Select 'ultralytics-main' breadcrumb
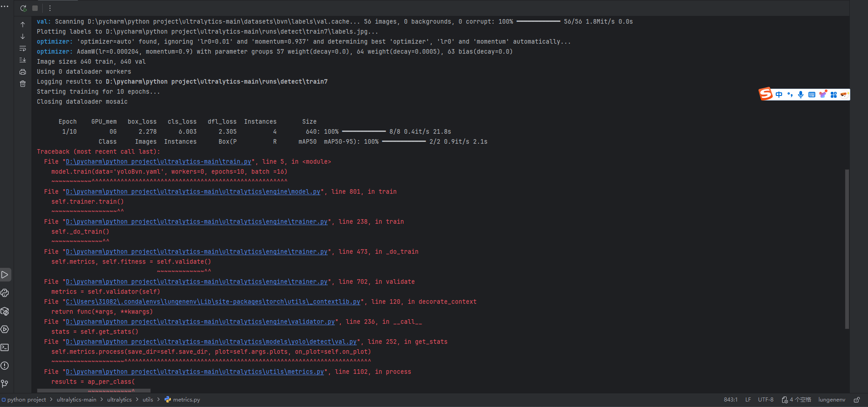 pos(76,400)
